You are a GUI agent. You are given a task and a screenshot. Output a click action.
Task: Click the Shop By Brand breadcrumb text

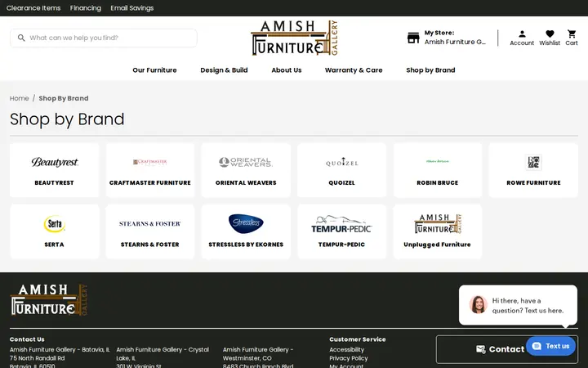coord(64,98)
